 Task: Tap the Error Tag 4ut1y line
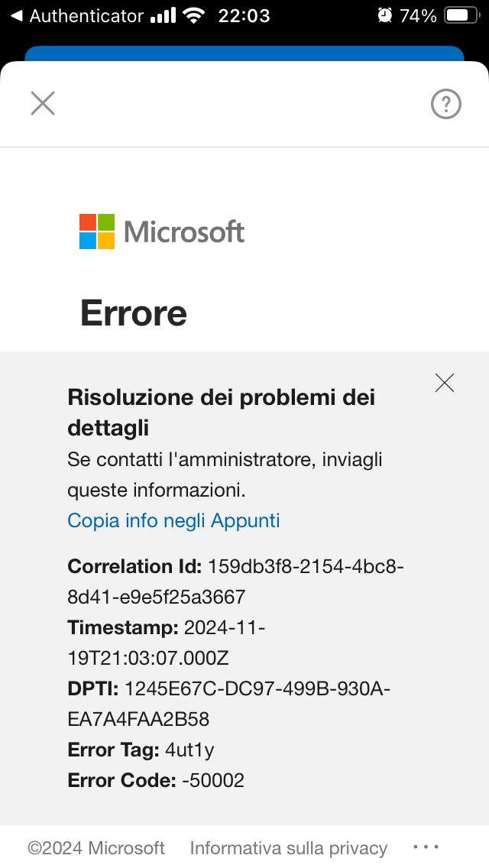(141, 750)
